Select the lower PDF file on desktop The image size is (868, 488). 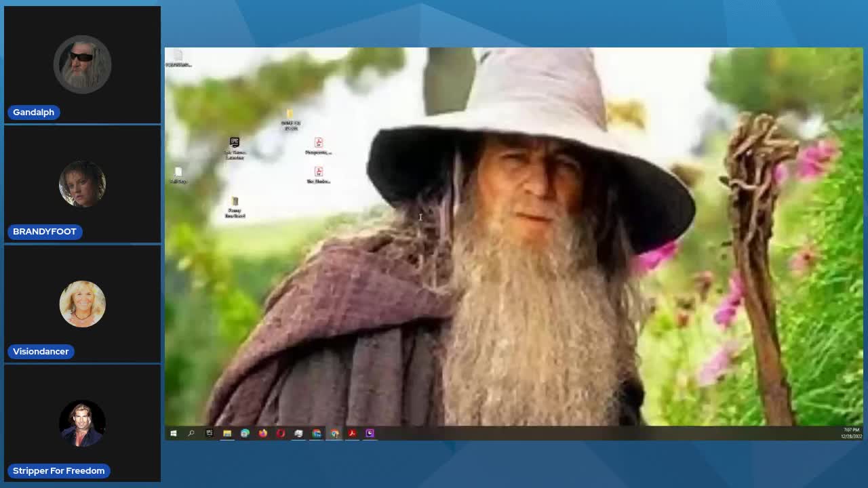318,175
